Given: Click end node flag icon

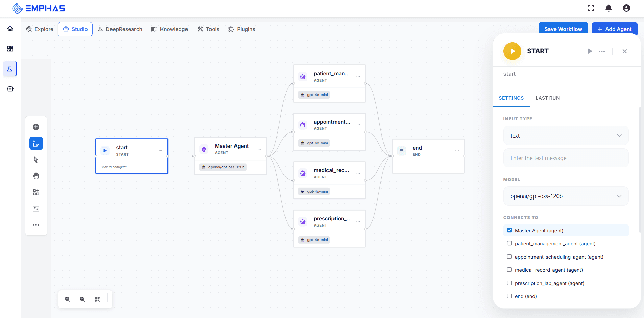Looking at the screenshot, I should tap(402, 151).
